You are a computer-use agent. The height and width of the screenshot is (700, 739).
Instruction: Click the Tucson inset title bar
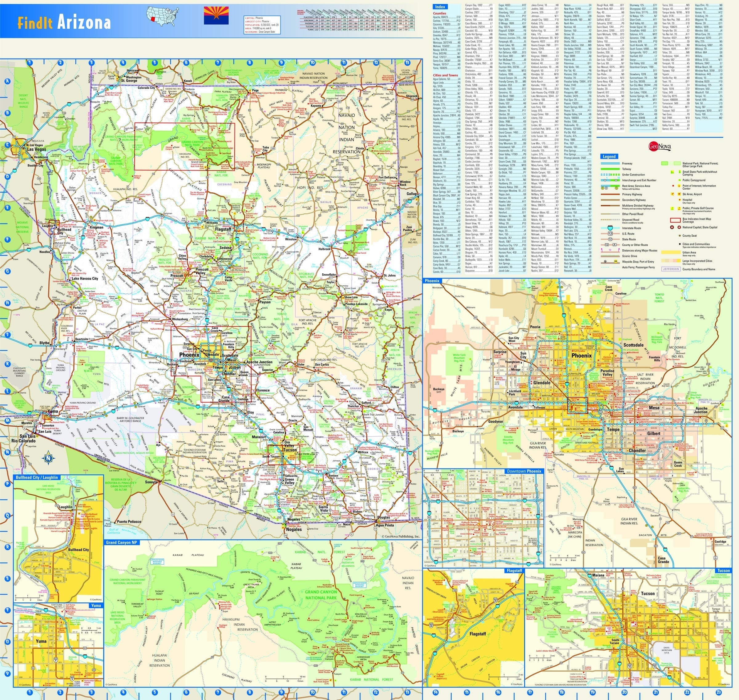tap(723, 570)
